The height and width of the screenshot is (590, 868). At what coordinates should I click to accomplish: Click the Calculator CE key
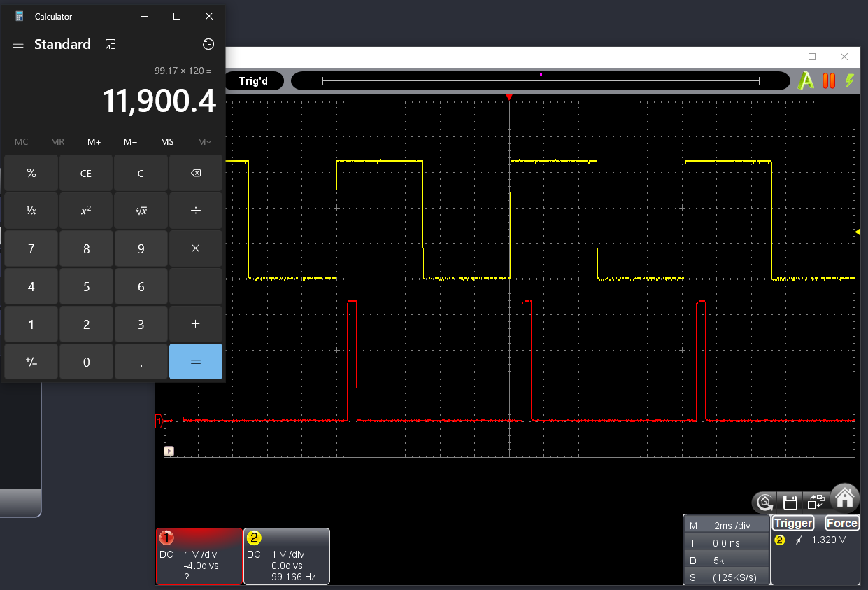tap(86, 173)
